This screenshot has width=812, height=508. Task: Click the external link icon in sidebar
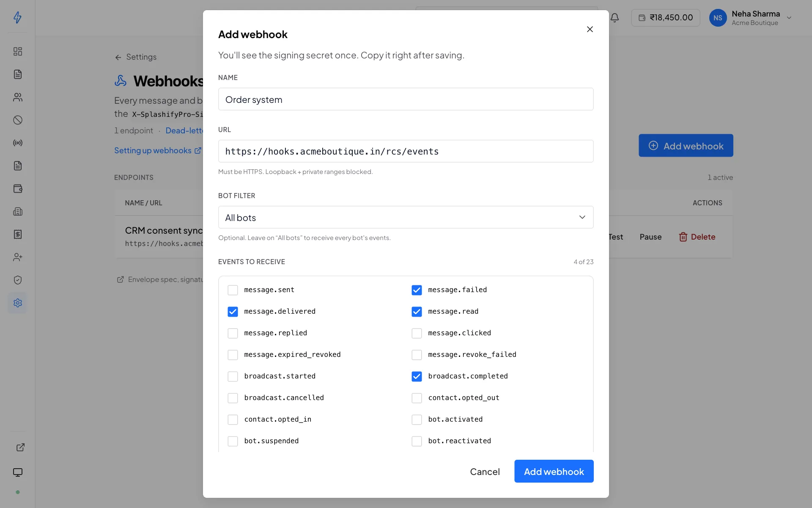click(x=20, y=447)
